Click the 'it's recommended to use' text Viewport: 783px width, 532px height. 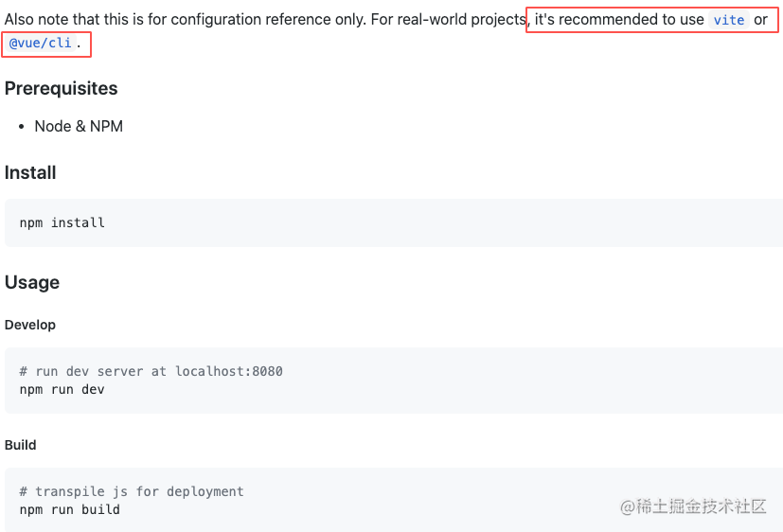[619, 20]
